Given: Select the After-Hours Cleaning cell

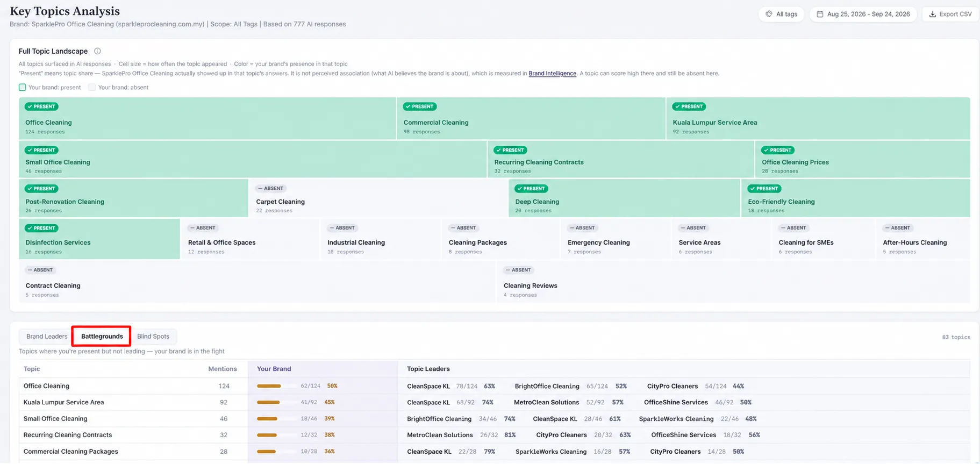Looking at the screenshot, I should (923, 239).
